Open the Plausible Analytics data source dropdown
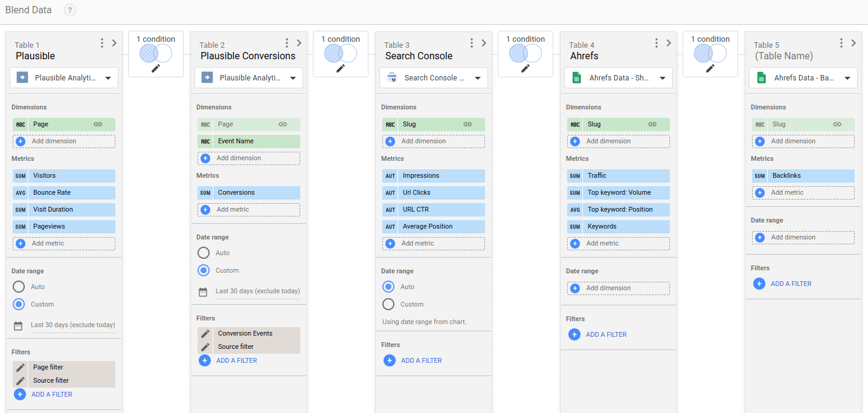The image size is (868, 413). tap(63, 77)
